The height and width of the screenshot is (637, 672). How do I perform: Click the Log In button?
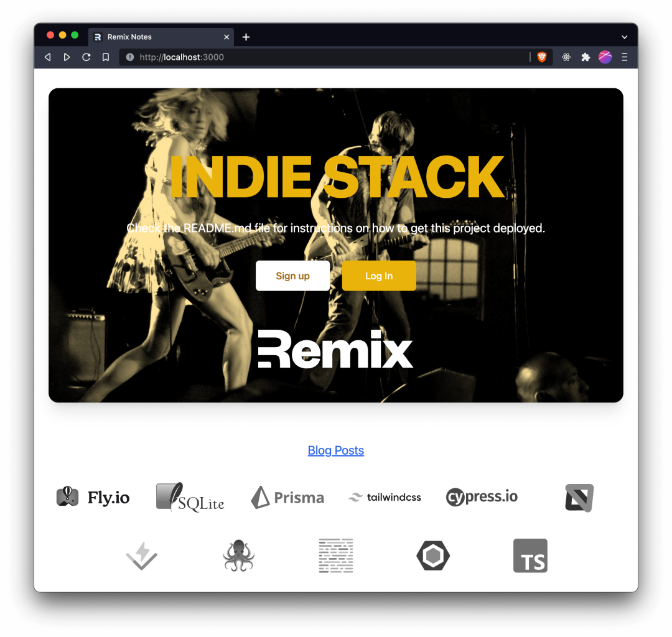pos(379,276)
